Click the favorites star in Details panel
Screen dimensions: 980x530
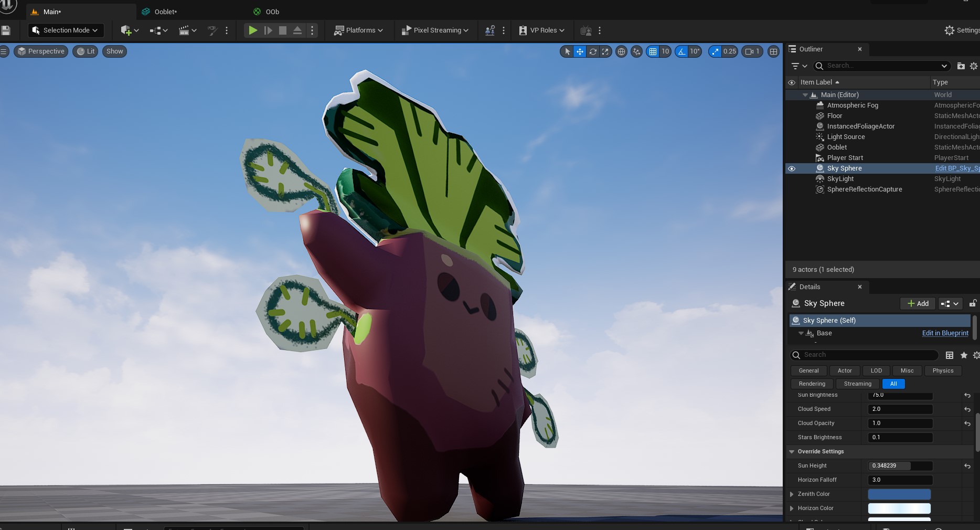964,355
